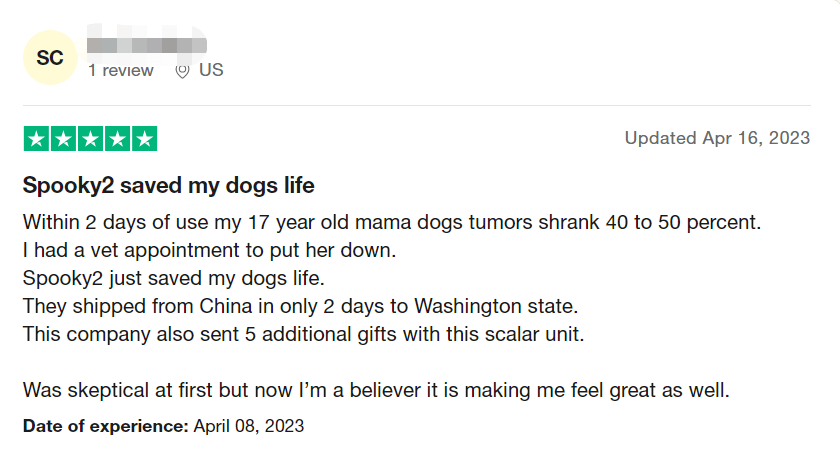The width and height of the screenshot is (840, 453).
Task: Click the SC reviewer avatar circle
Action: (x=50, y=58)
